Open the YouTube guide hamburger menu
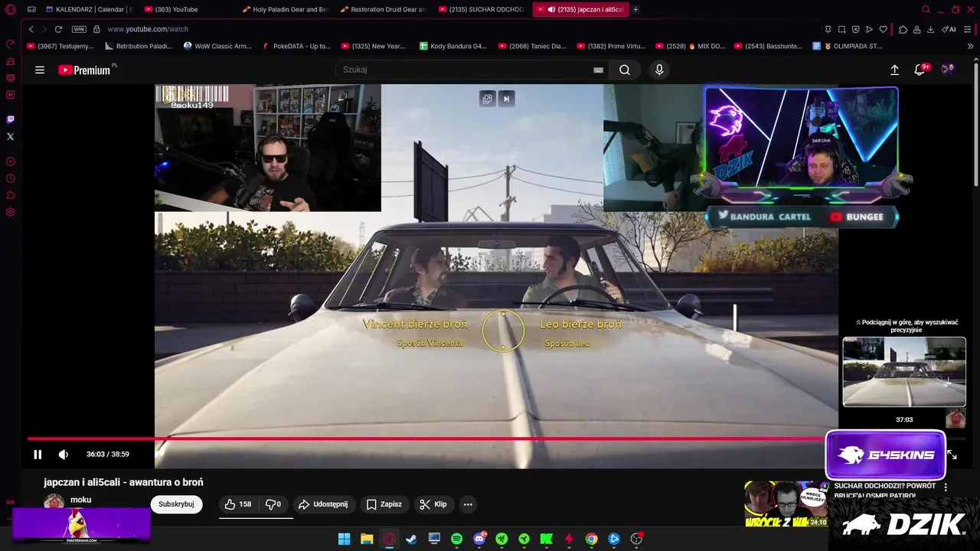This screenshot has width=980, height=551. [x=40, y=70]
